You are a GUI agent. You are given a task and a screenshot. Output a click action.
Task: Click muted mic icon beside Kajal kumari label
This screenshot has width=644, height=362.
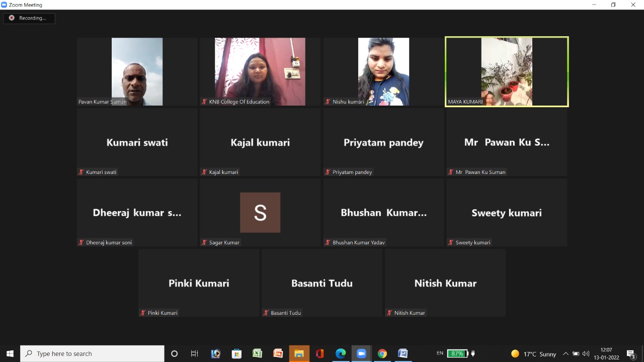tap(204, 172)
